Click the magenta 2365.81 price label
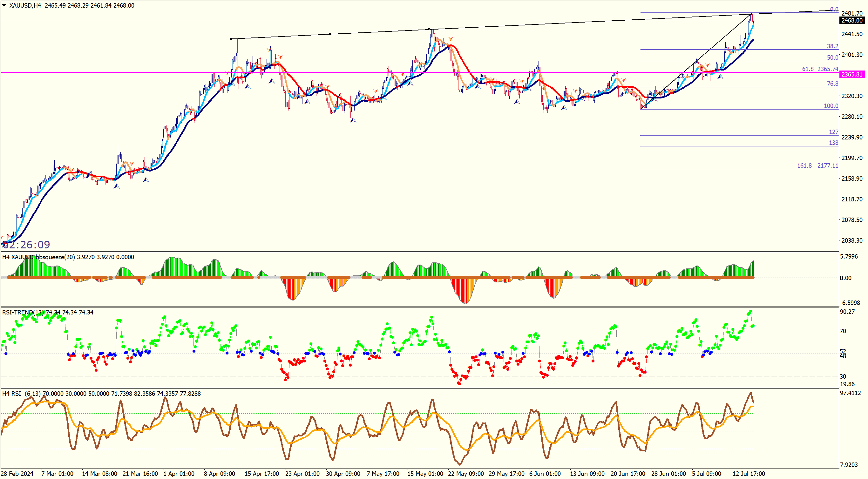Screen dimensions: 868x479 coord(851,74)
